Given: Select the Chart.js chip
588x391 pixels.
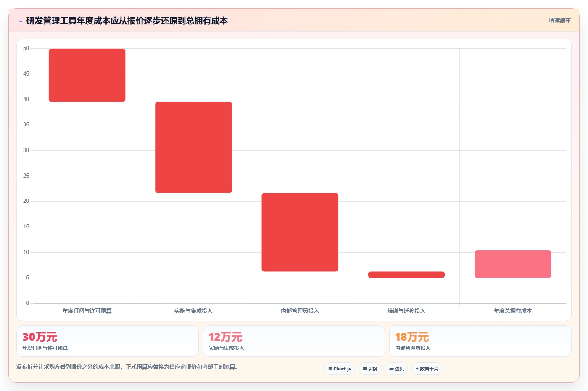Looking at the screenshot, I should tap(340, 369).
